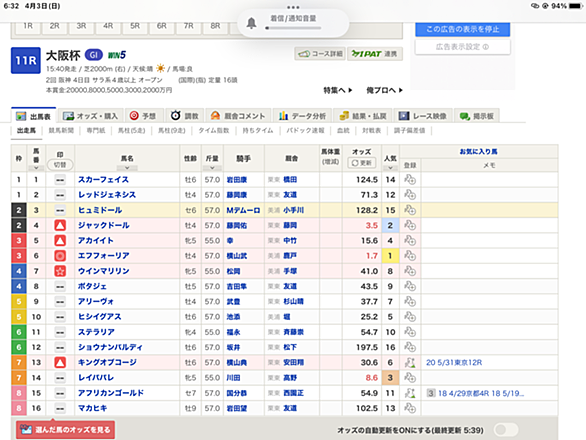The height and width of the screenshot is (440, 586).
Task: Click the triangle mark for ジャックドール
Action: pyautogui.click(x=60, y=225)
